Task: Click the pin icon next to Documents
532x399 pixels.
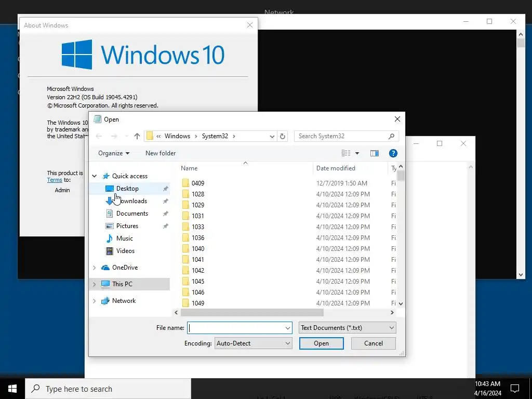Action: 165,214
